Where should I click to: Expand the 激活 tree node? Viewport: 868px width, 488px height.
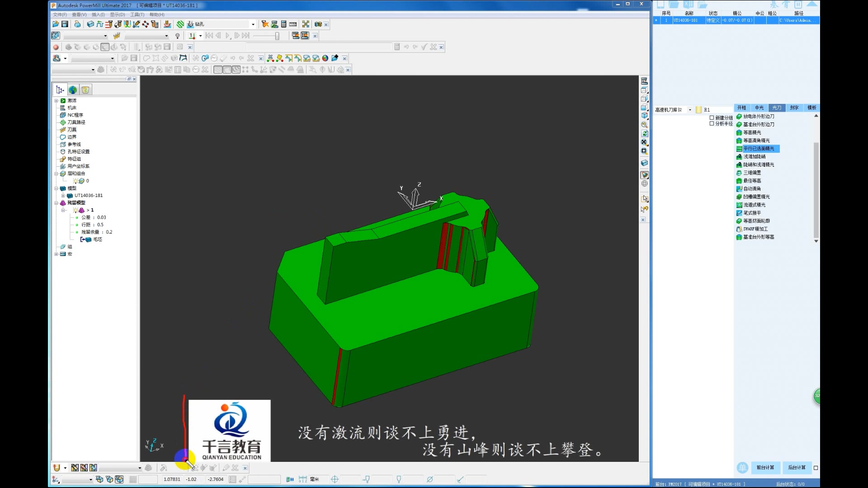tap(57, 100)
